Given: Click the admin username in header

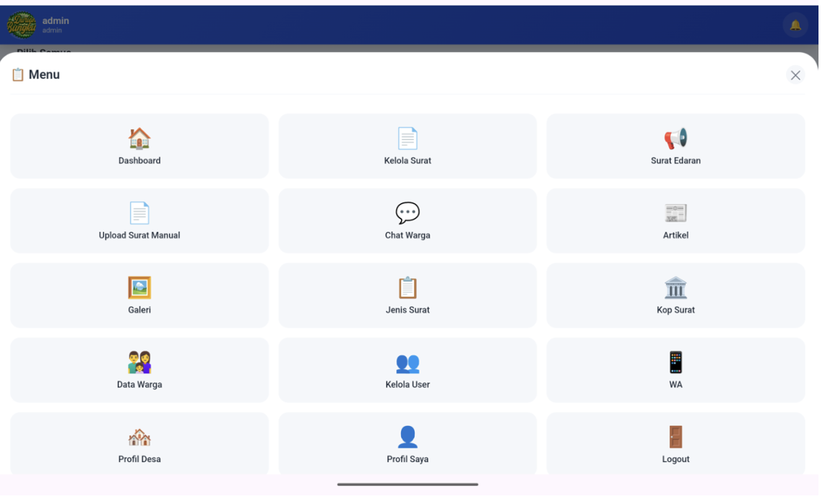Looking at the screenshot, I should point(55,20).
